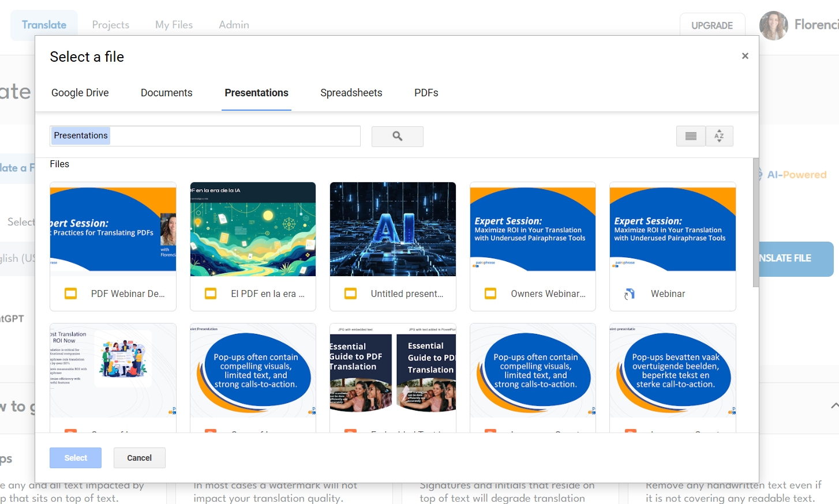Screen dimensions: 839x504
Task: Switch to list view using the lines icon
Action: point(691,136)
